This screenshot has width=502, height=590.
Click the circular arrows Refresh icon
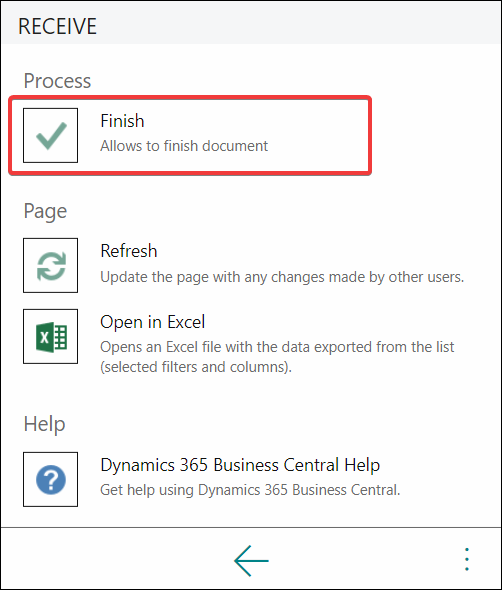[x=50, y=265]
